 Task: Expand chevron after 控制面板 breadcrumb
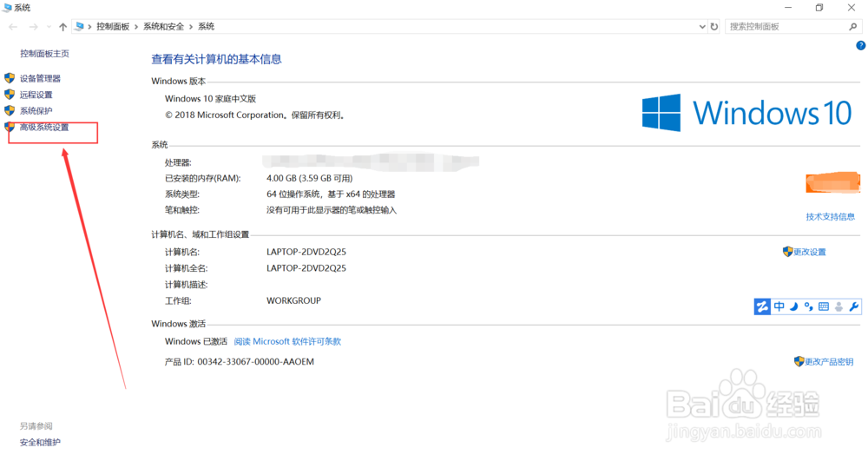pyautogui.click(x=136, y=27)
